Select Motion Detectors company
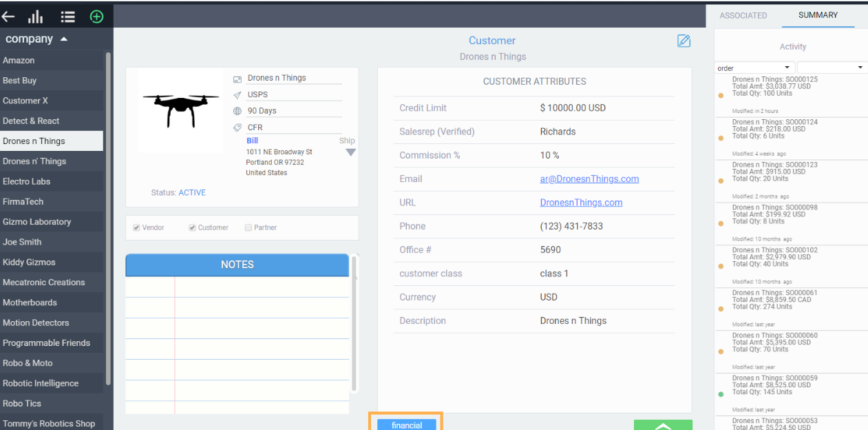This screenshot has height=430, width=868. pos(52,322)
